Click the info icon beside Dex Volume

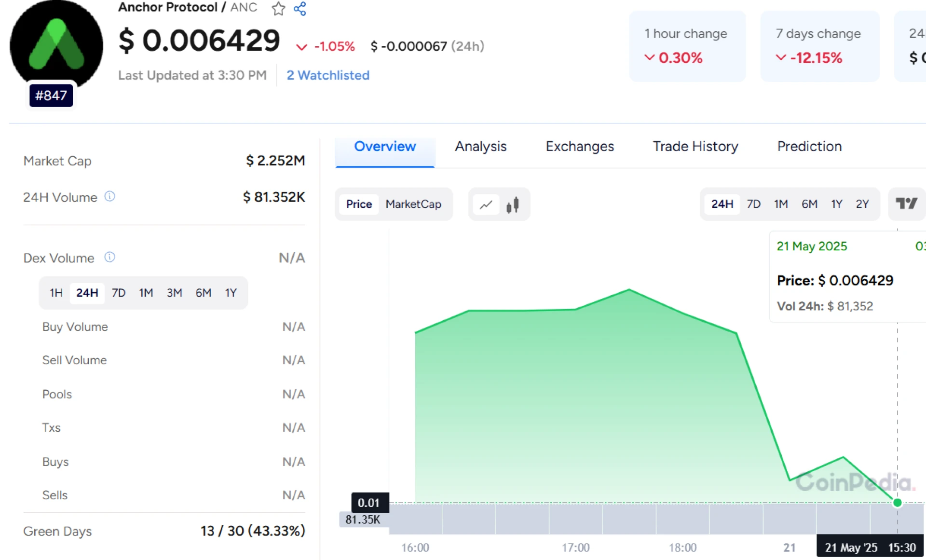pyautogui.click(x=110, y=257)
